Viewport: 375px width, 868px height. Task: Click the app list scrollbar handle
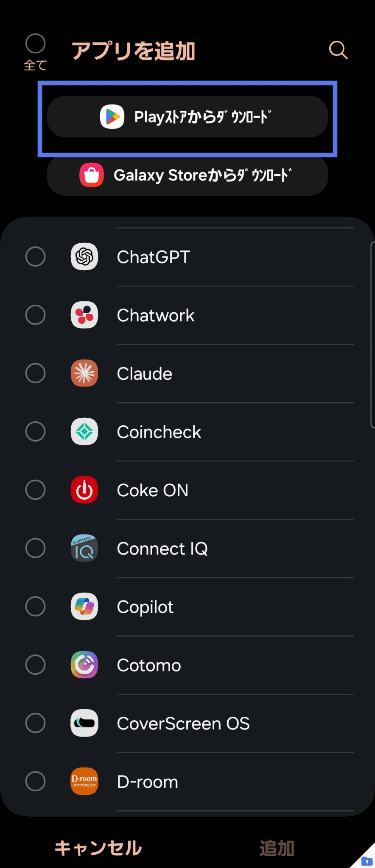coord(372,335)
